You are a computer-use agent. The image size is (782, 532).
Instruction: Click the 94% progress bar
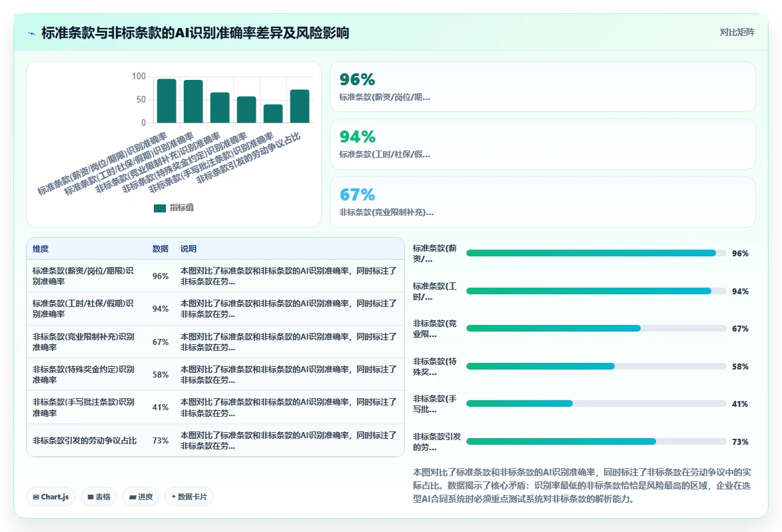[x=596, y=291]
